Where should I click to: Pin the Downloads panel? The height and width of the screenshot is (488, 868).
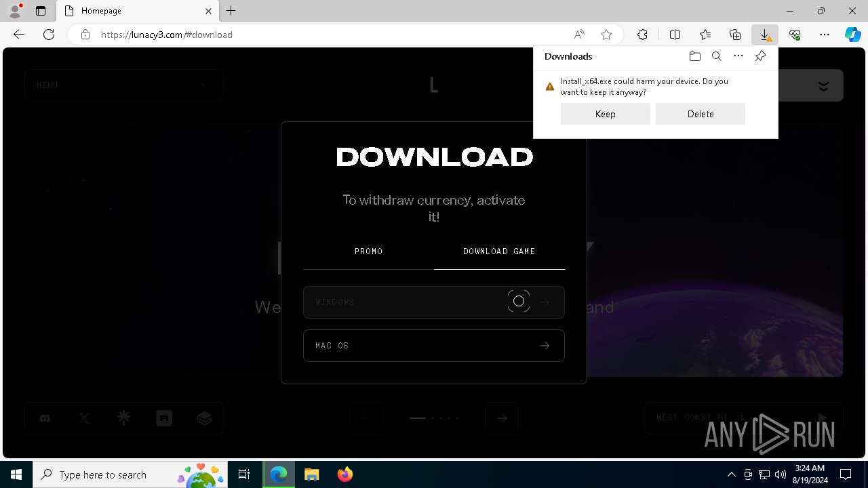(x=760, y=56)
